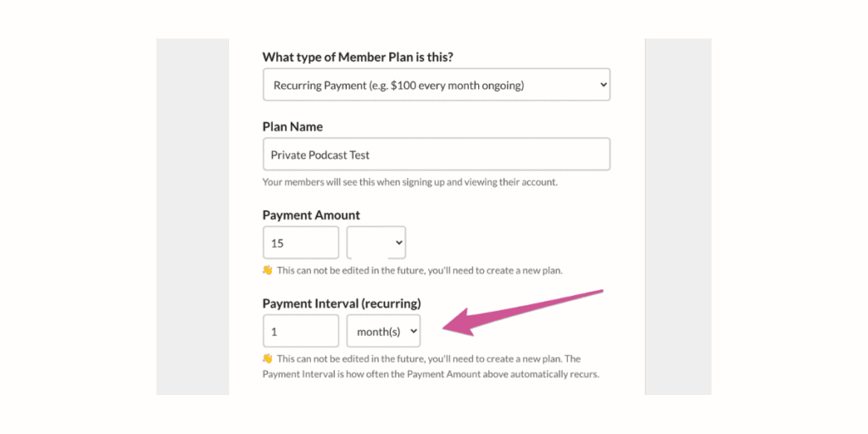Open the month(s) interval dropdown
Viewport: 868px width, 434px height.
tap(383, 331)
